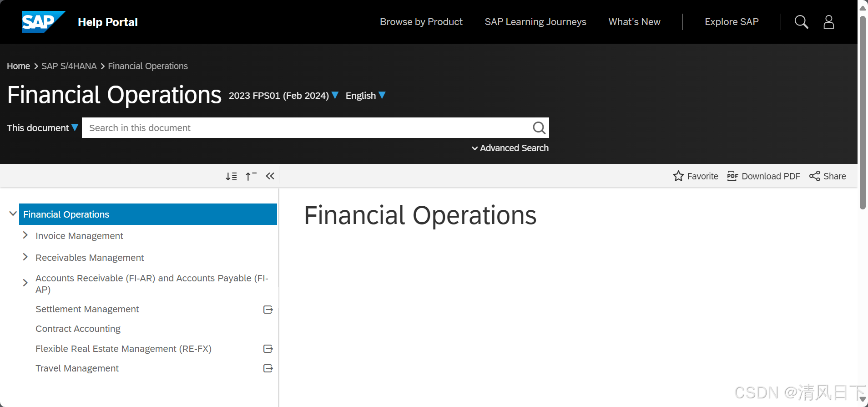This screenshot has height=407, width=868.
Task: Click the Share label
Action: (x=834, y=176)
